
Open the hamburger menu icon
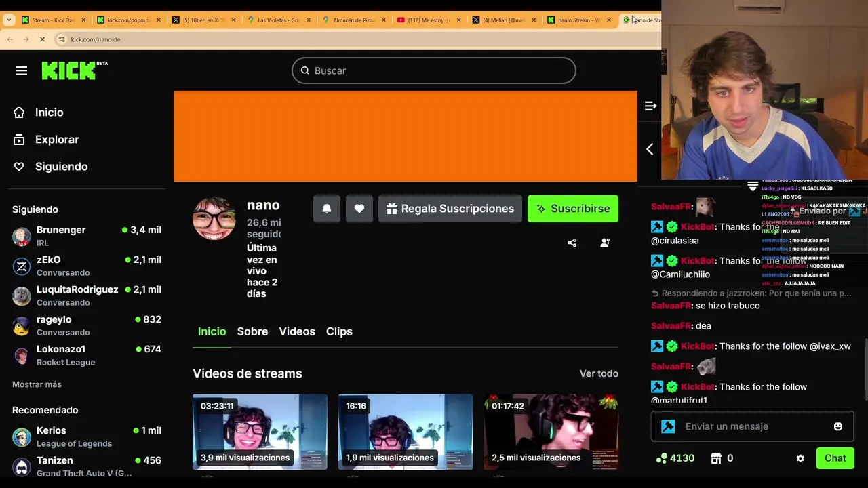(x=22, y=70)
